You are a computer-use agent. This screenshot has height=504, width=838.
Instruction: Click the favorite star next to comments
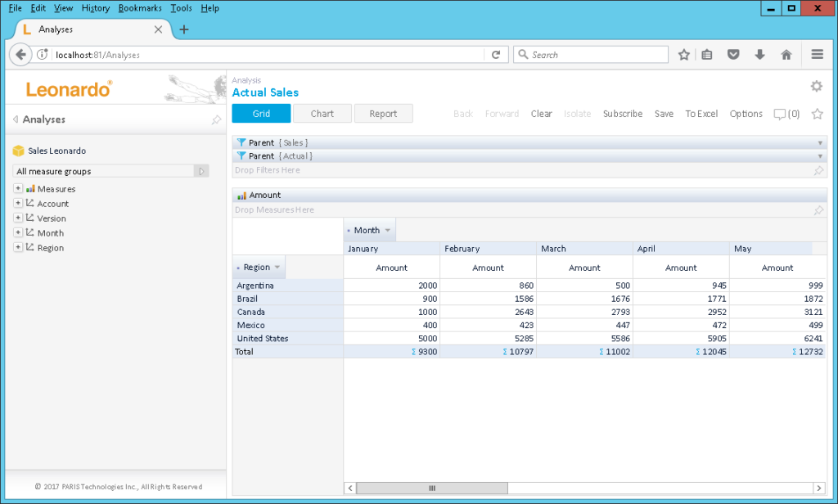pos(817,114)
